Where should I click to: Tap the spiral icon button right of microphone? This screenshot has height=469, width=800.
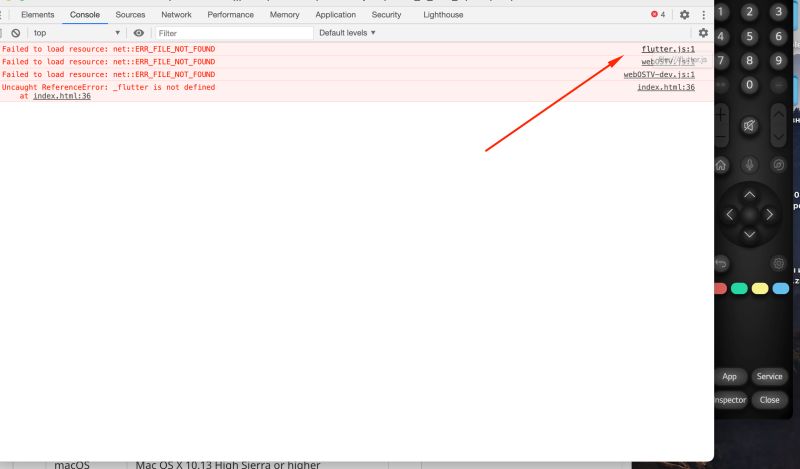click(x=778, y=165)
